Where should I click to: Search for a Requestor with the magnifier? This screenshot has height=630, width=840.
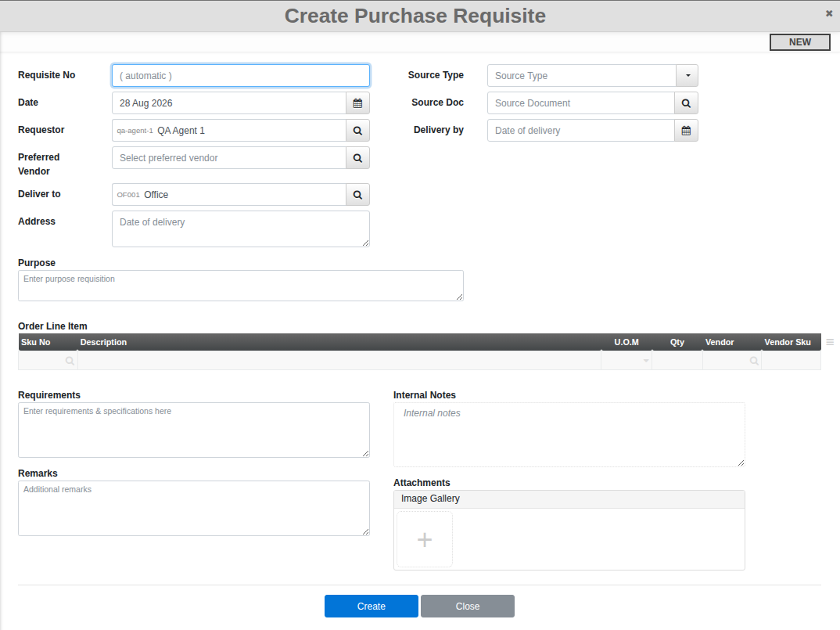(358, 130)
